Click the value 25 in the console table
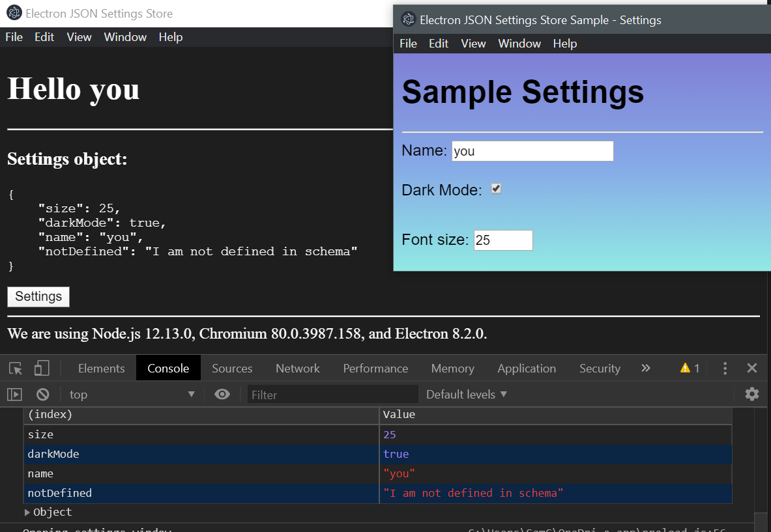 pos(390,435)
